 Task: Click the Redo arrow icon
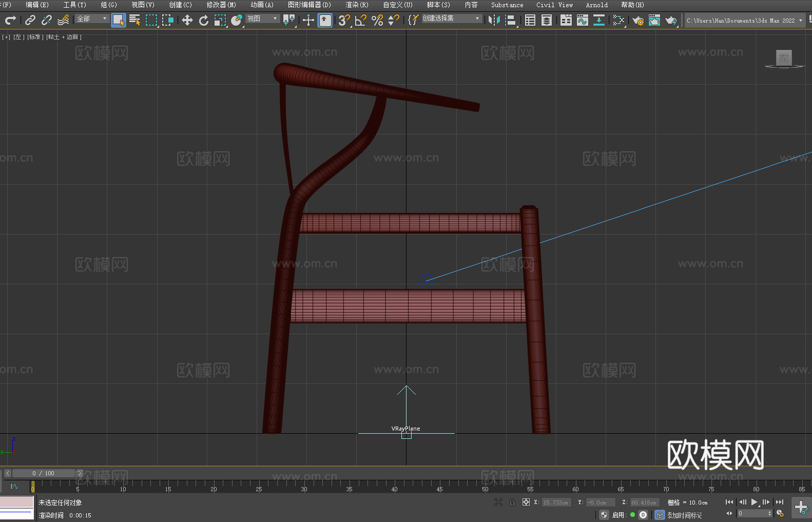coord(10,20)
